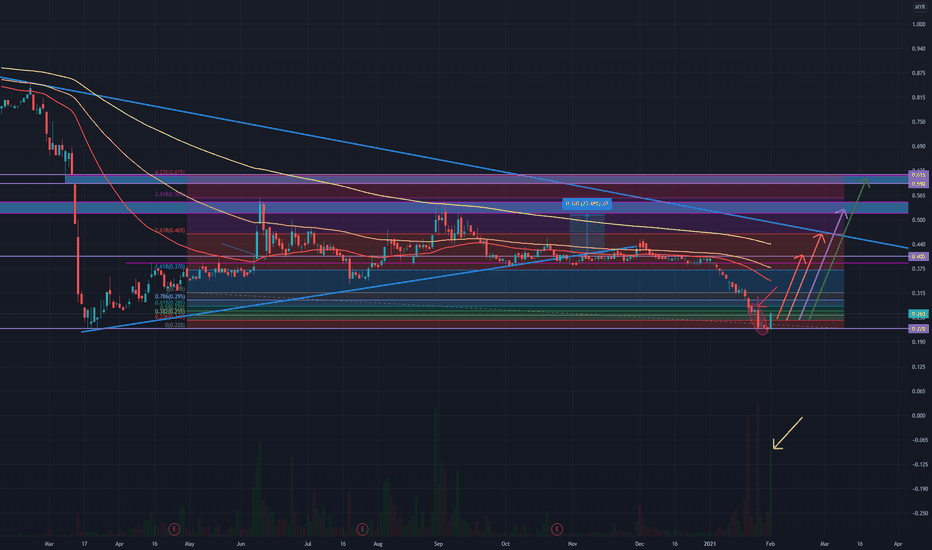932x550 pixels.
Task: Select the 2.618(0.465) Fibonacci level label
Action: 170,231
